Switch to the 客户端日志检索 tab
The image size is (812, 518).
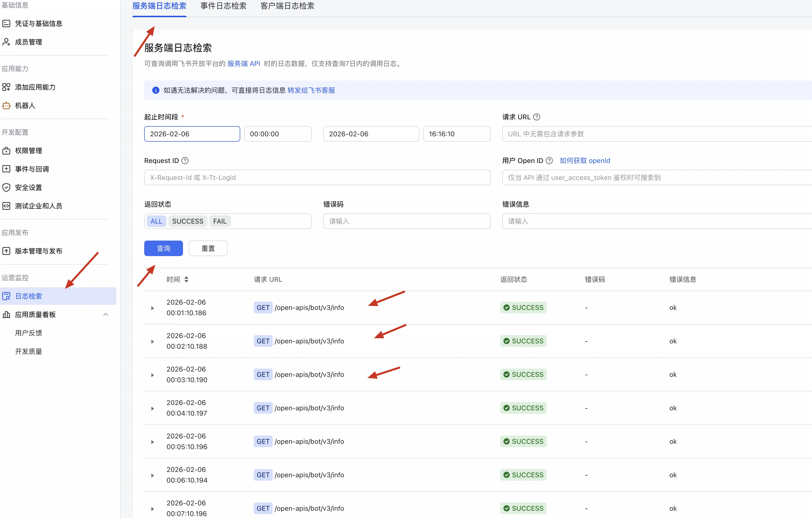[287, 6]
